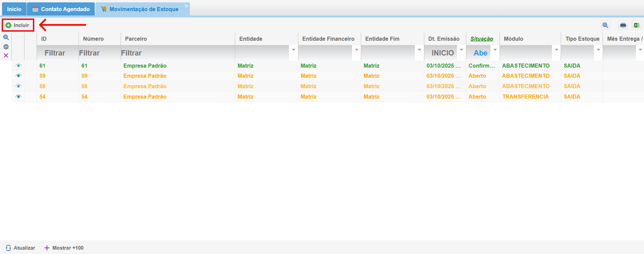Click the search magnifier icon in top-right toolbar

605,25
